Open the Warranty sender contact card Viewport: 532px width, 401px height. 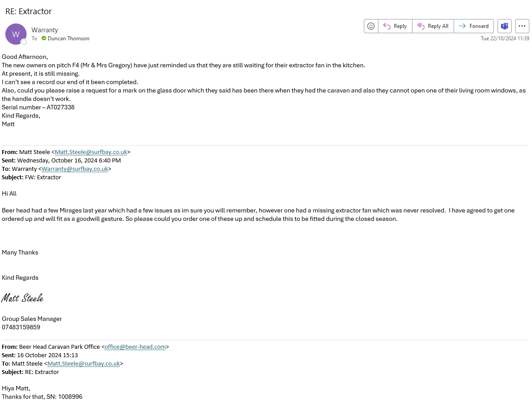[45, 30]
